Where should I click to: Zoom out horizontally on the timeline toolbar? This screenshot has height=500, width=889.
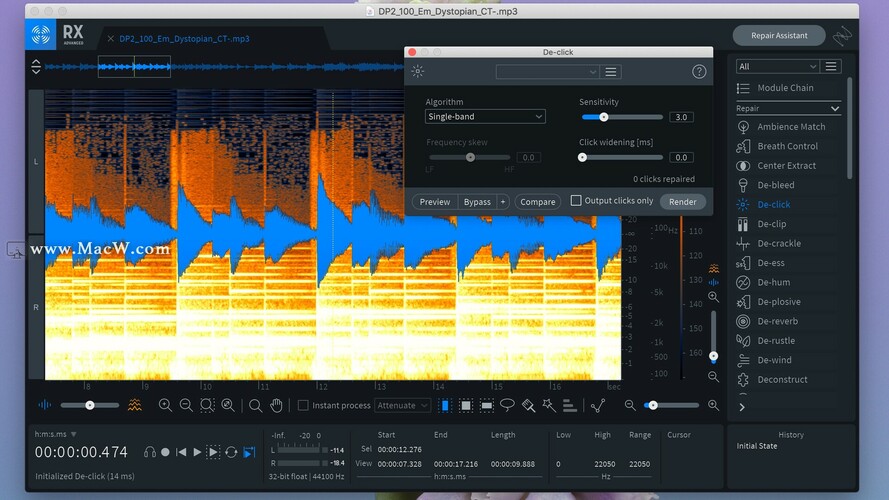[186, 405]
